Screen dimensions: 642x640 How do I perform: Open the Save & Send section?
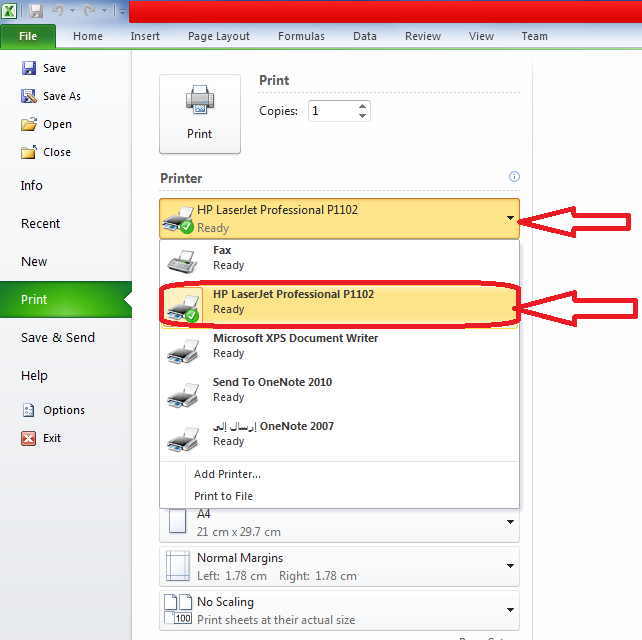click(x=58, y=337)
